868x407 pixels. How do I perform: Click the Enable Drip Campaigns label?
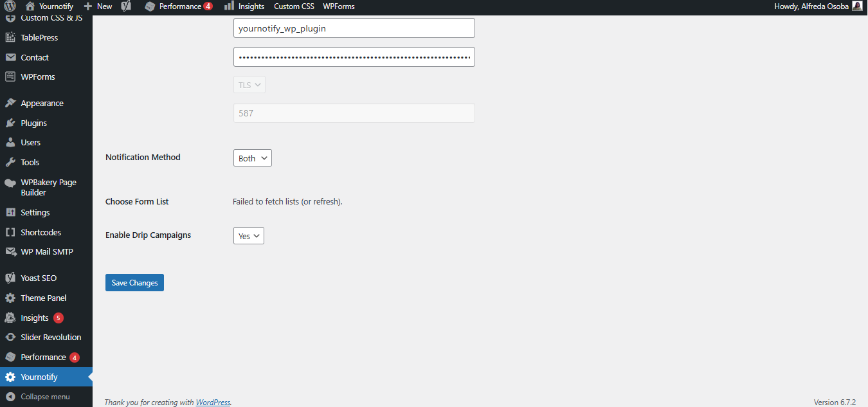(148, 235)
